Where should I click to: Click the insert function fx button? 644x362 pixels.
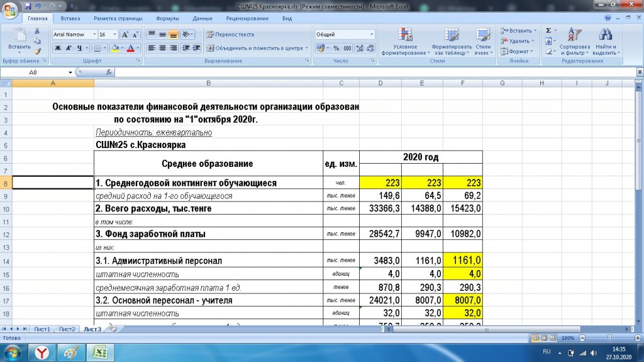point(109,72)
